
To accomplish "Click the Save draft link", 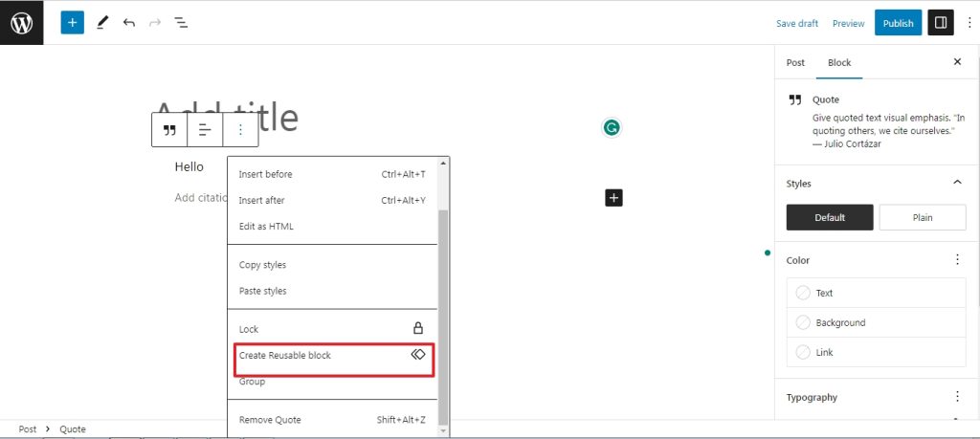I will [x=797, y=23].
